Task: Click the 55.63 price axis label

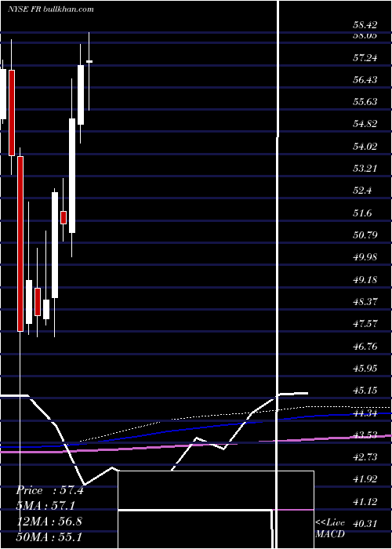Action: (x=365, y=101)
